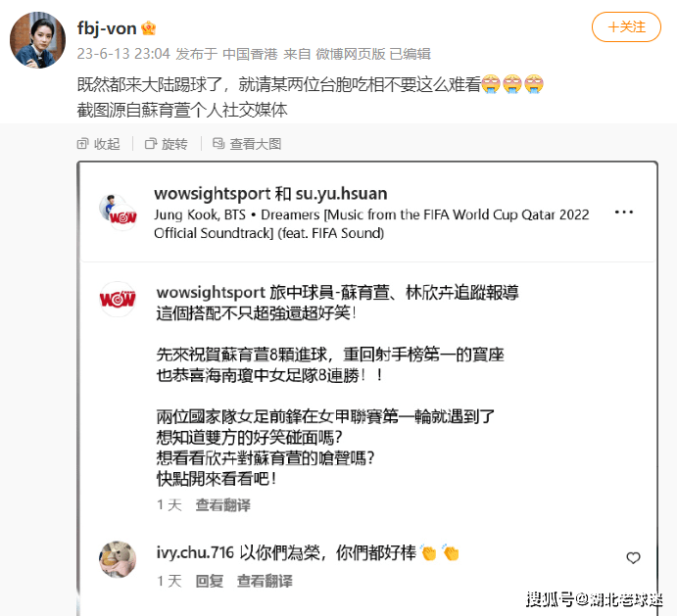Image resolution: width=677 pixels, height=616 pixels.
Task: Click the 微博网页版 source link
Action: [350, 54]
